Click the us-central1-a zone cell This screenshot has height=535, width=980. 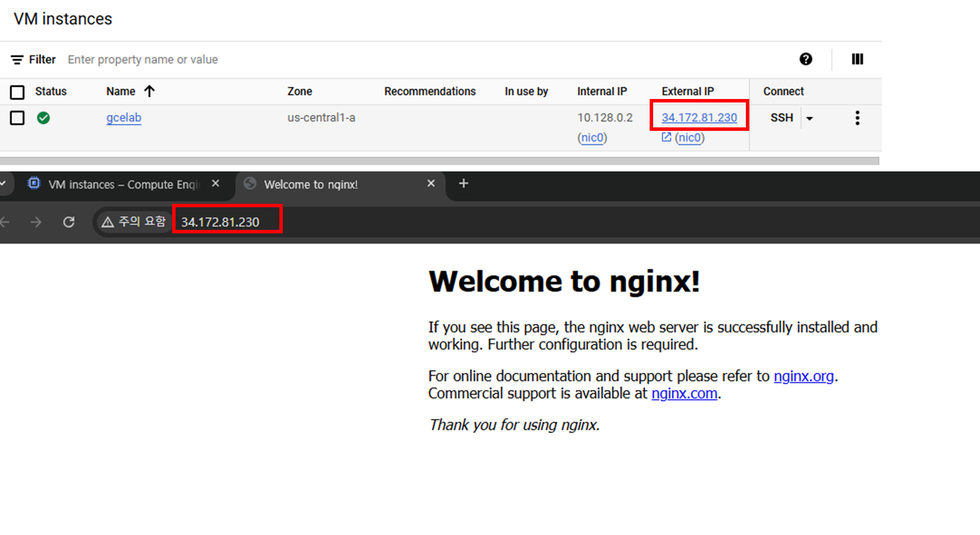click(x=321, y=118)
